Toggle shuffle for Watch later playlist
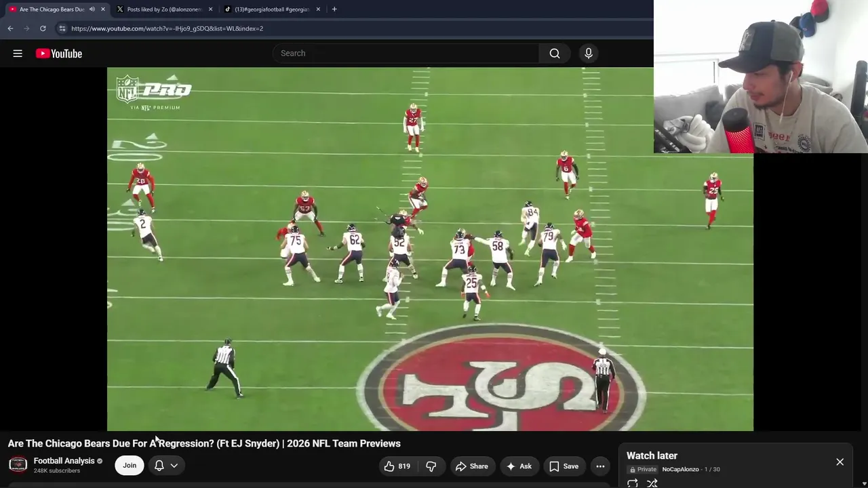Image resolution: width=868 pixels, height=488 pixels. coord(652,483)
